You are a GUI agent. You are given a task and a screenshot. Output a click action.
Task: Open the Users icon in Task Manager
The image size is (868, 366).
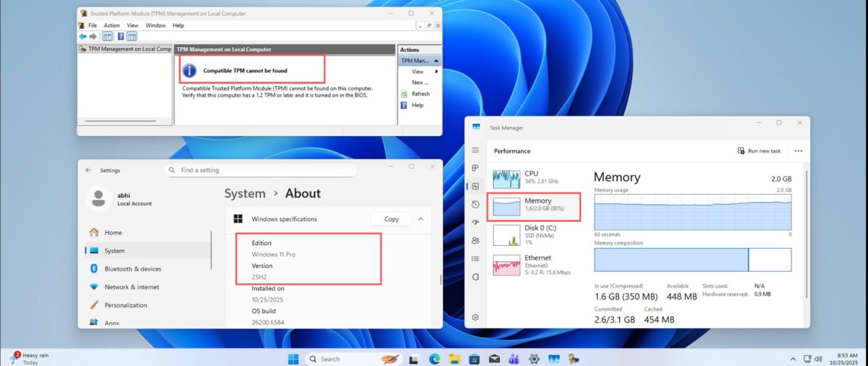tap(475, 241)
